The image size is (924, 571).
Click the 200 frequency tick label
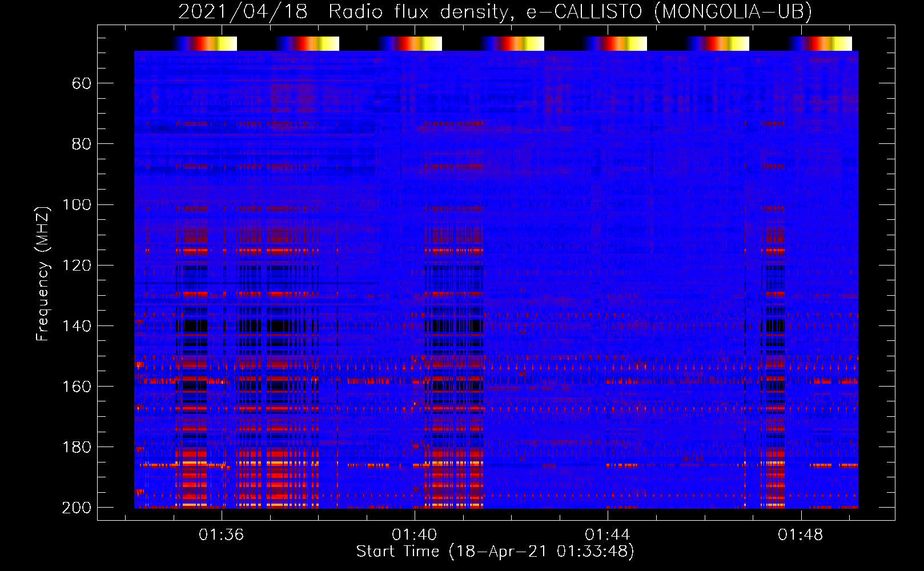point(77,508)
